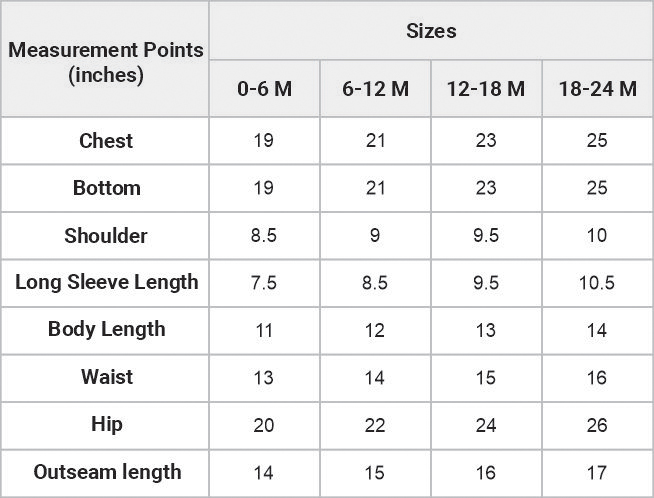Select Shoulder value 8.5 for 0-6 M
The image size is (654, 498).
264,236
